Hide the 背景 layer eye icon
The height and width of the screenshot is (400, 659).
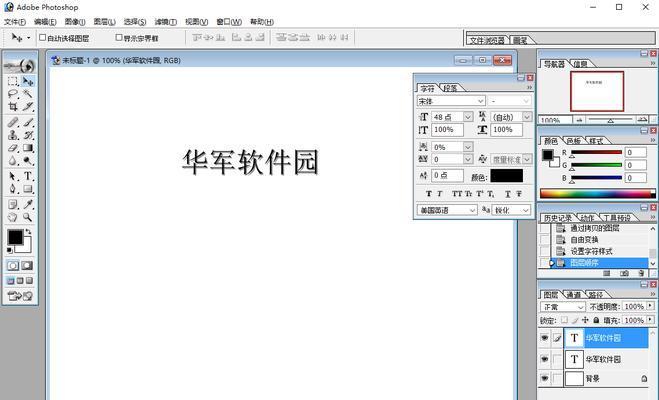(x=544, y=378)
